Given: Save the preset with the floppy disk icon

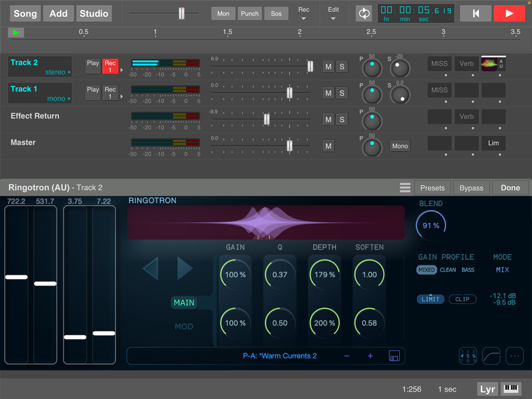Looking at the screenshot, I should point(394,355).
